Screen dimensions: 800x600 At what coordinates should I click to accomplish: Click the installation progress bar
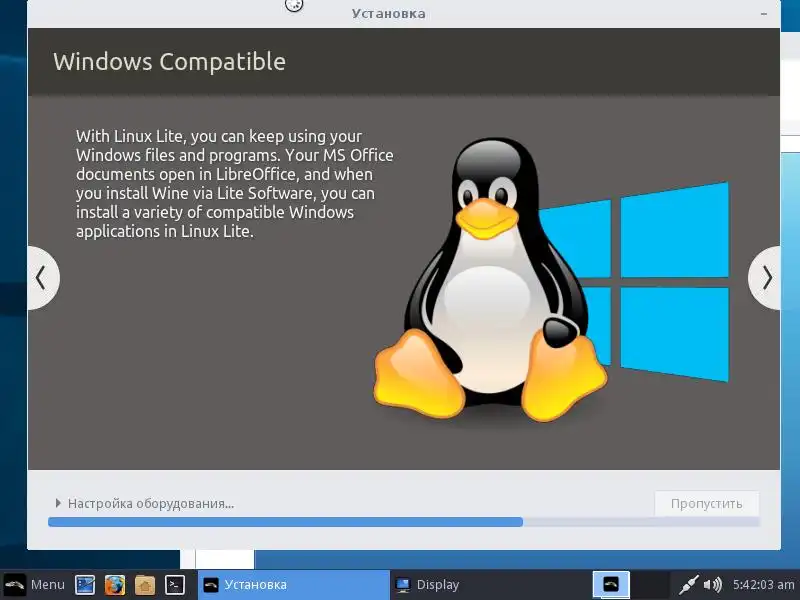[x=404, y=521]
